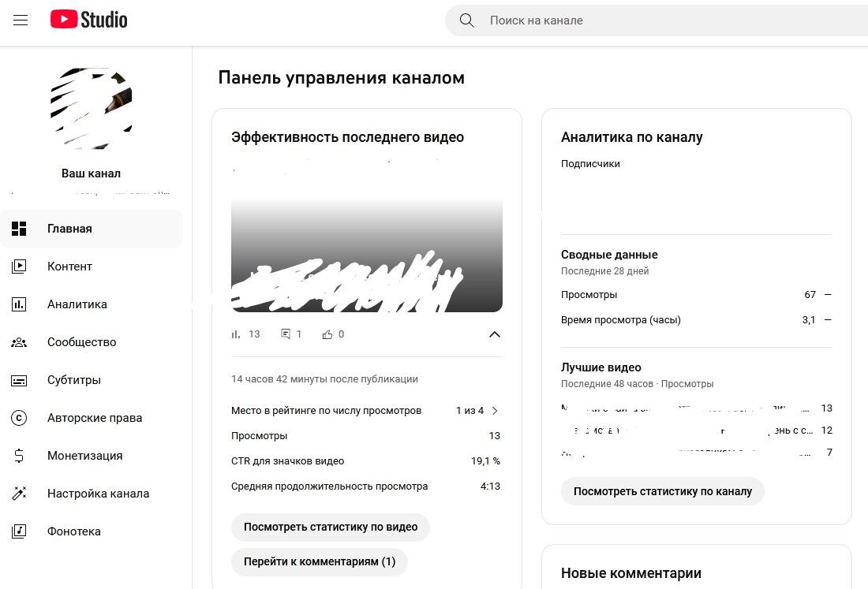Click 'Последние 28 дней' text

tap(604, 271)
